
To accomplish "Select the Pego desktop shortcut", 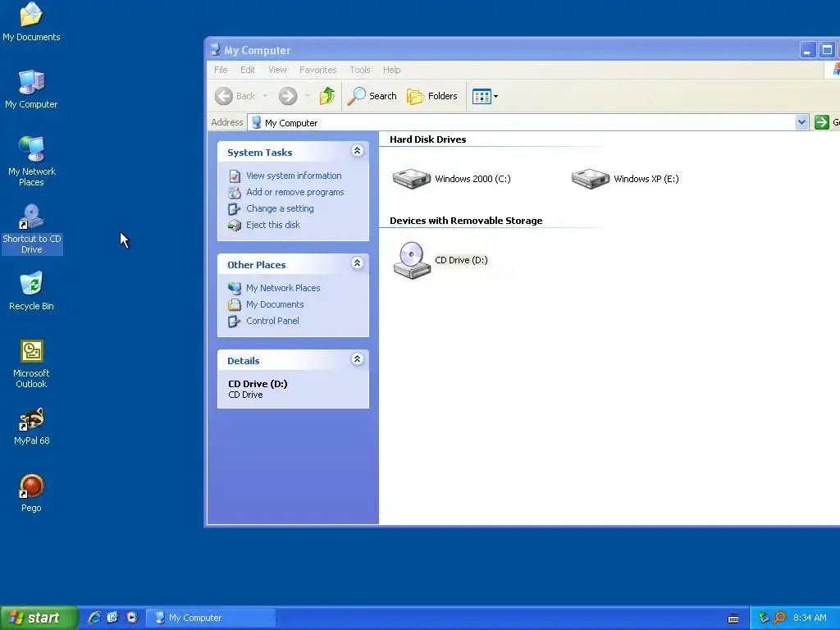I will [31, 493].
